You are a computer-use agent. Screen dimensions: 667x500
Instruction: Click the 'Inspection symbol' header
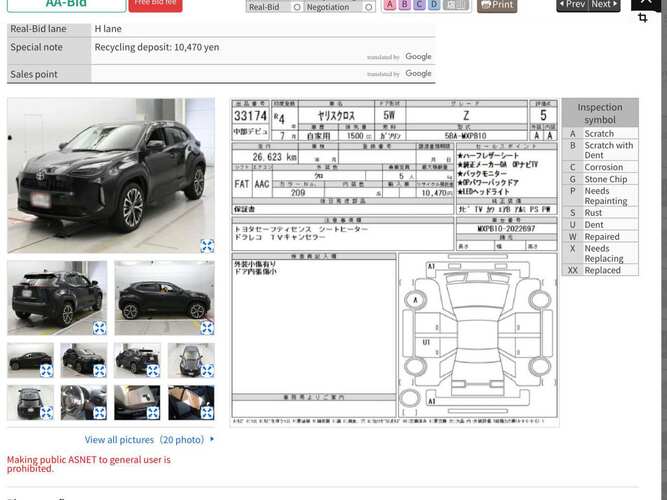pos(600,113)
